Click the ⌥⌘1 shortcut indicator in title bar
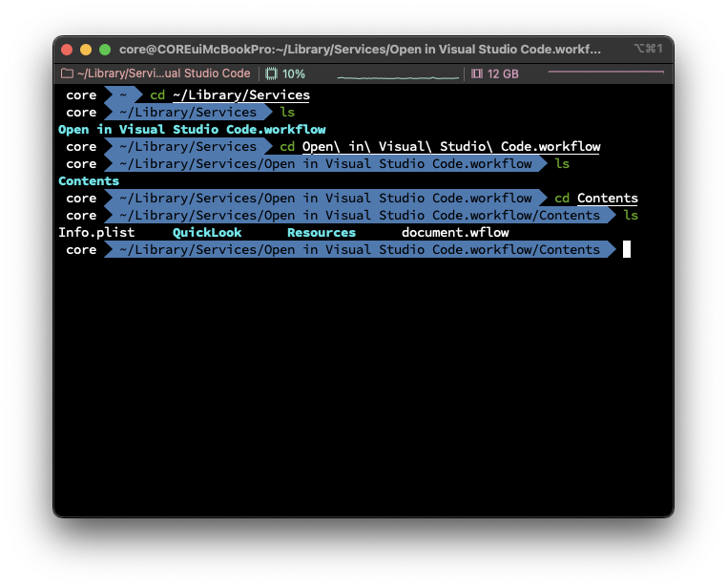Image resolution: width=727 pixels, height=588 pixels. (648, 49)
